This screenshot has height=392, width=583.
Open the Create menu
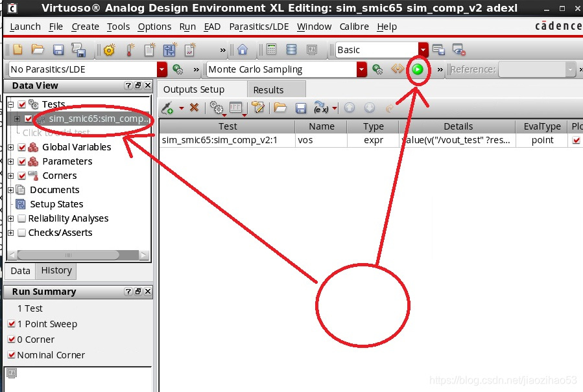(85, 27)
